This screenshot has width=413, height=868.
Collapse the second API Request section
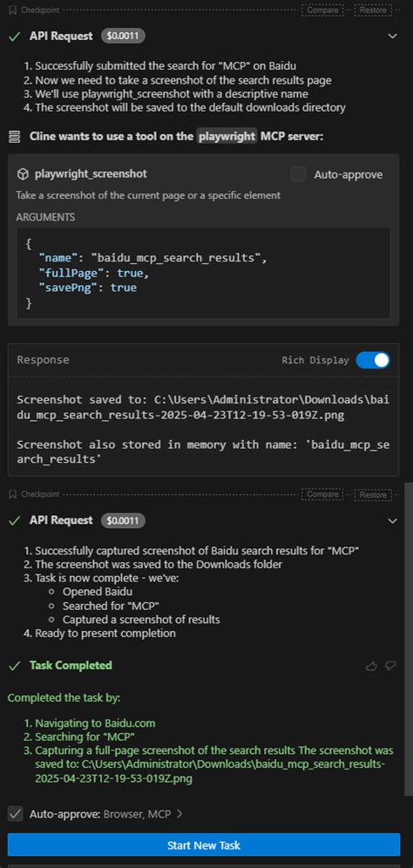[x=392, y=521]
